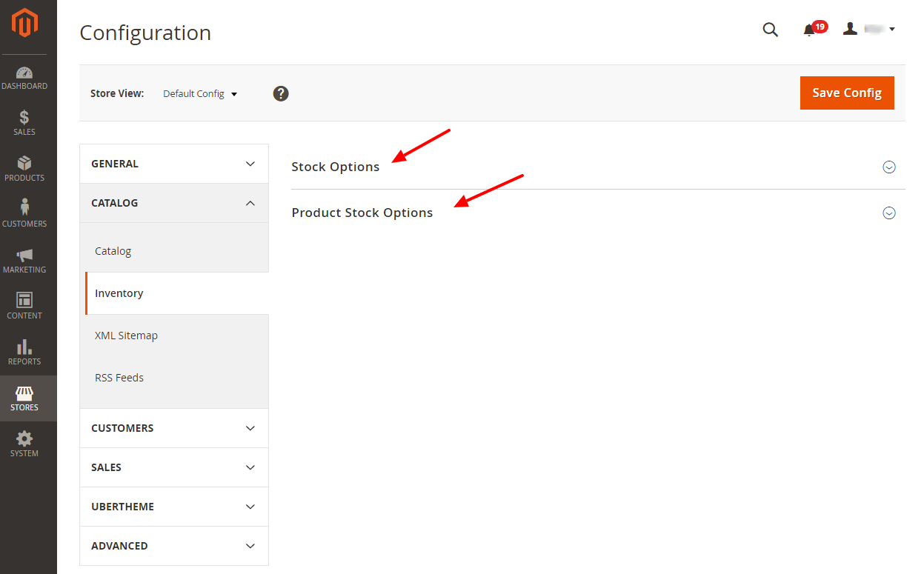Open the user account dropdown
924x574 pixels.
pyautogui.click(x=870, y=29)
